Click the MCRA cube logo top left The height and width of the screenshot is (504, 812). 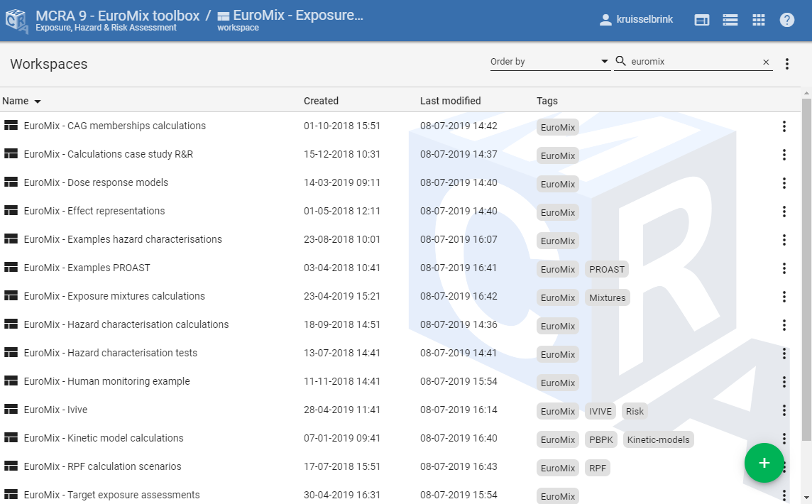15,19
